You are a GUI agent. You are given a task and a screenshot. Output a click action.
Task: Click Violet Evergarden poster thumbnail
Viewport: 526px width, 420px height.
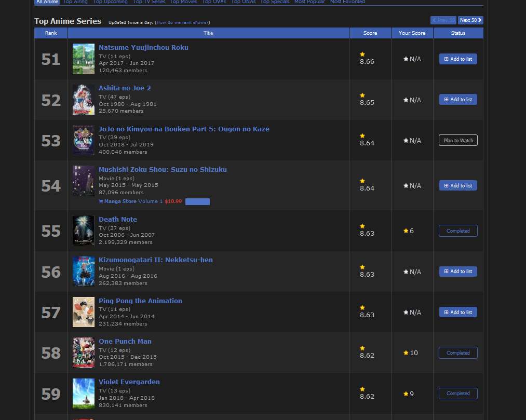84,394
